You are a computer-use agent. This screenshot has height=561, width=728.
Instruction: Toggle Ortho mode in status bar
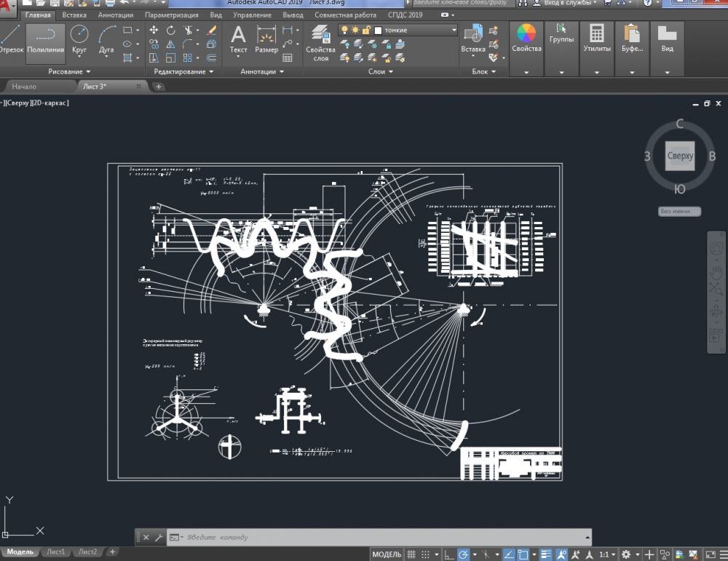(447, 554)
